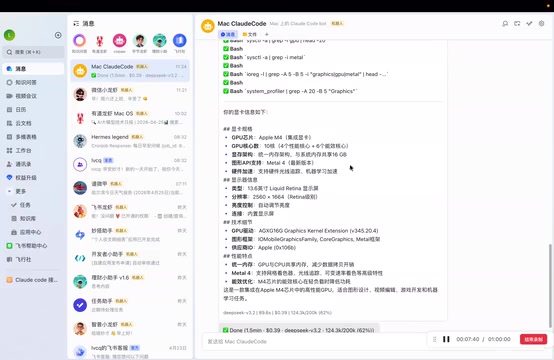Open the 有道龙虾 Mac OS conversation
Screen dimensions: 554x360
tap(130, 118)
